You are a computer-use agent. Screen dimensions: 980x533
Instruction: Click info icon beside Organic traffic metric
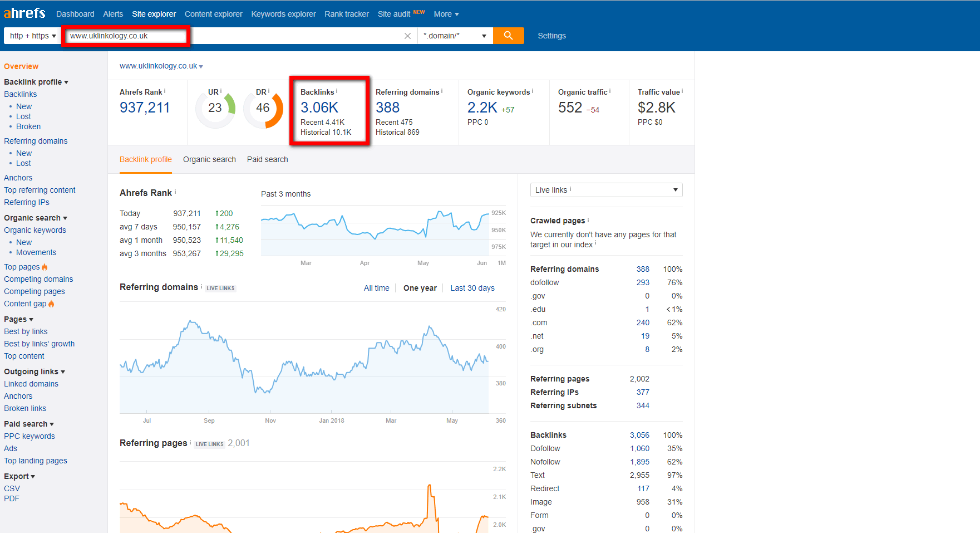tap(610, 91)
